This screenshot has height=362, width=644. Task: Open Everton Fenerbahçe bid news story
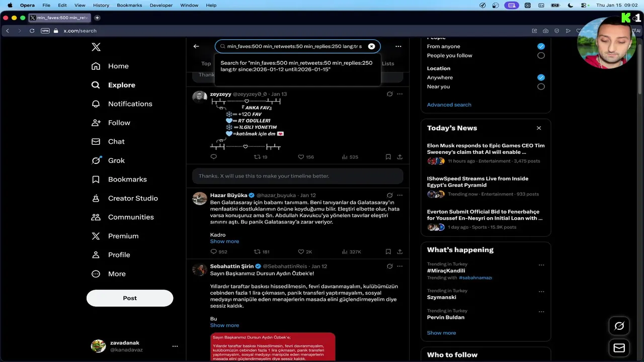click(x=486, y=219)
